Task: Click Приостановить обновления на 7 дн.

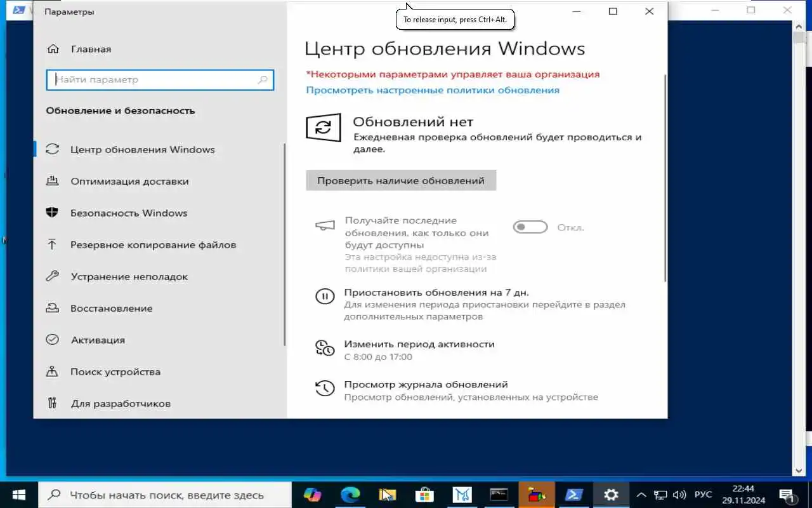Action: click(436, 293)
